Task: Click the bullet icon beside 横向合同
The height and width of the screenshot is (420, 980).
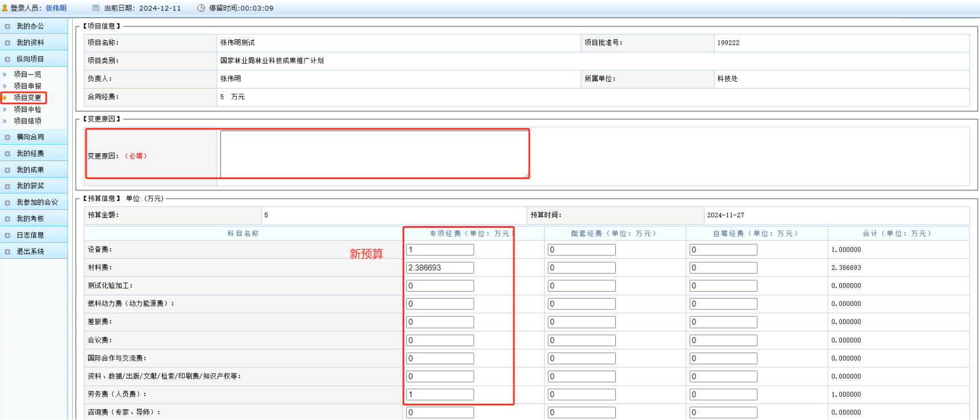Action: point(7,137)
